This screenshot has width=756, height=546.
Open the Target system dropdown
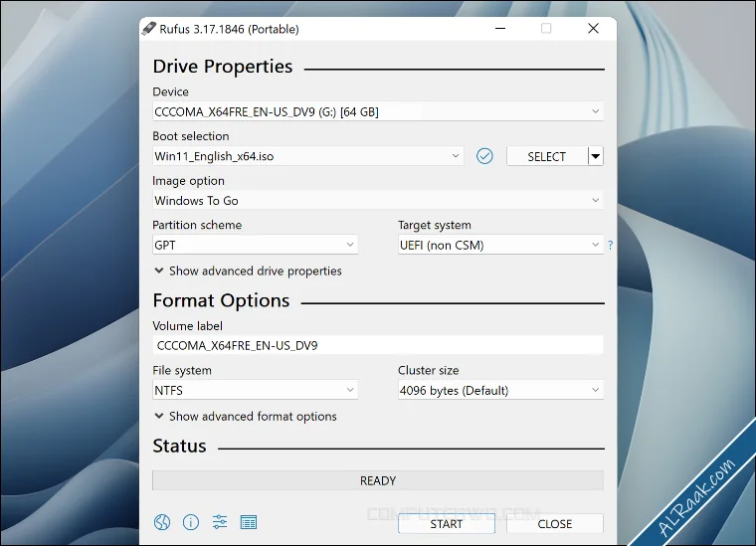pos(500,245)
